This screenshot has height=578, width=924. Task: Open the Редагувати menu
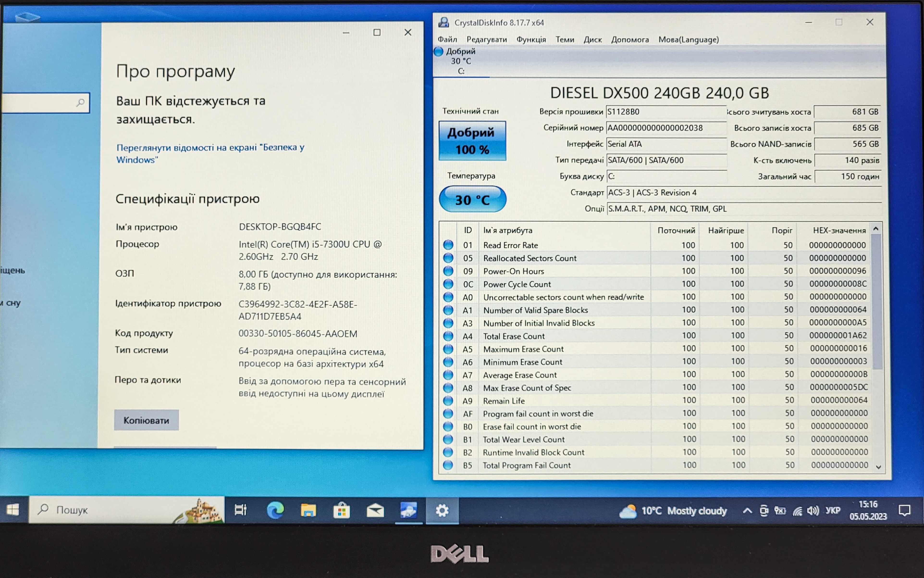(487, 39)
